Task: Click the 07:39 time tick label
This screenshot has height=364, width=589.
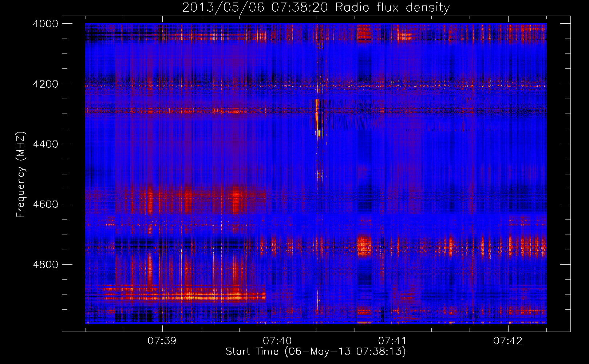Action: pyautogui.click(x=162, y=341)
